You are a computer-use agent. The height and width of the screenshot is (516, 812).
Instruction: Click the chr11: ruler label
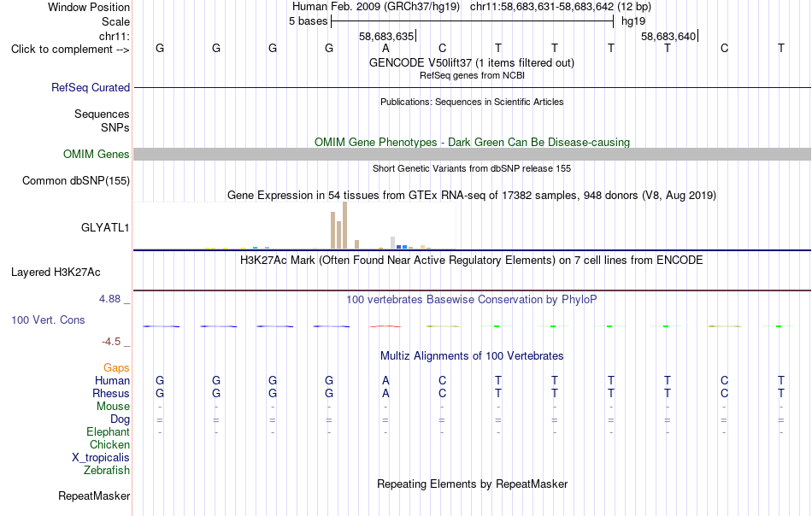click(x=114, y=36)
